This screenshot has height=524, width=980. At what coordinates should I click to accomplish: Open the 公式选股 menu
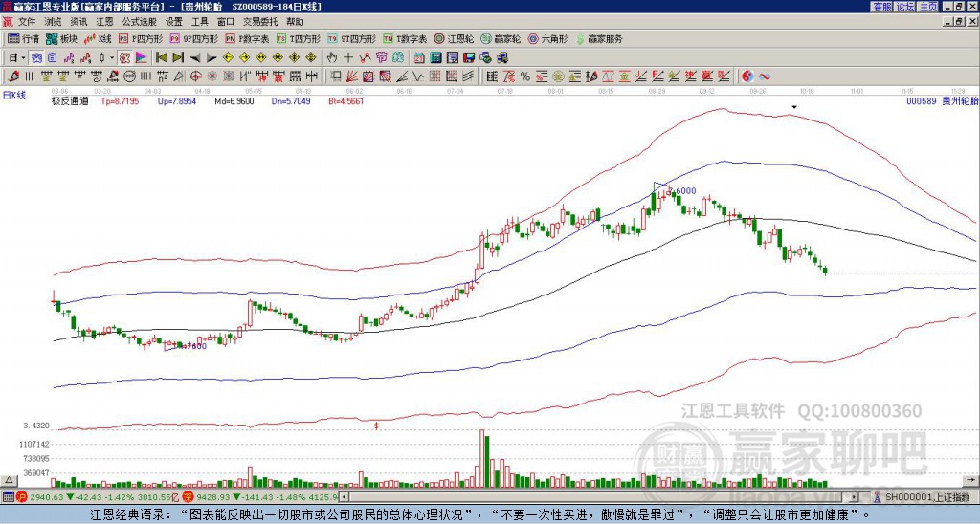tap(139, 22)
